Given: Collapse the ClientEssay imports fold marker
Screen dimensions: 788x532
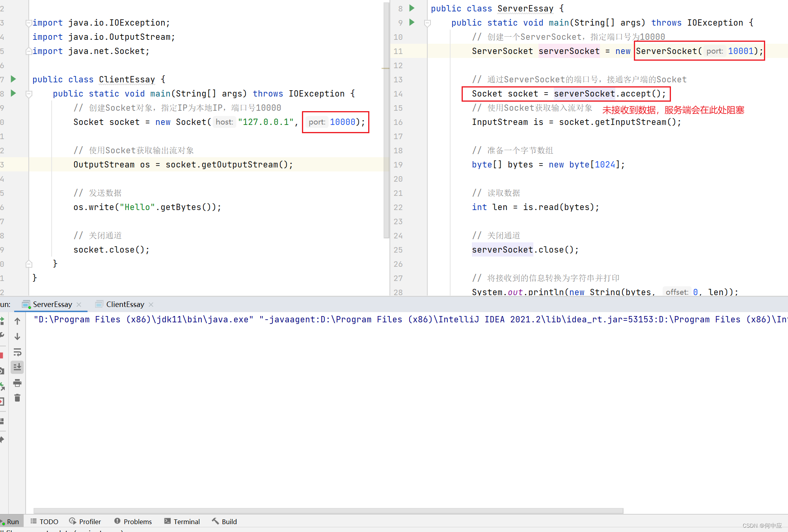Looking at the screenshot, I should (x=28, y=23).
